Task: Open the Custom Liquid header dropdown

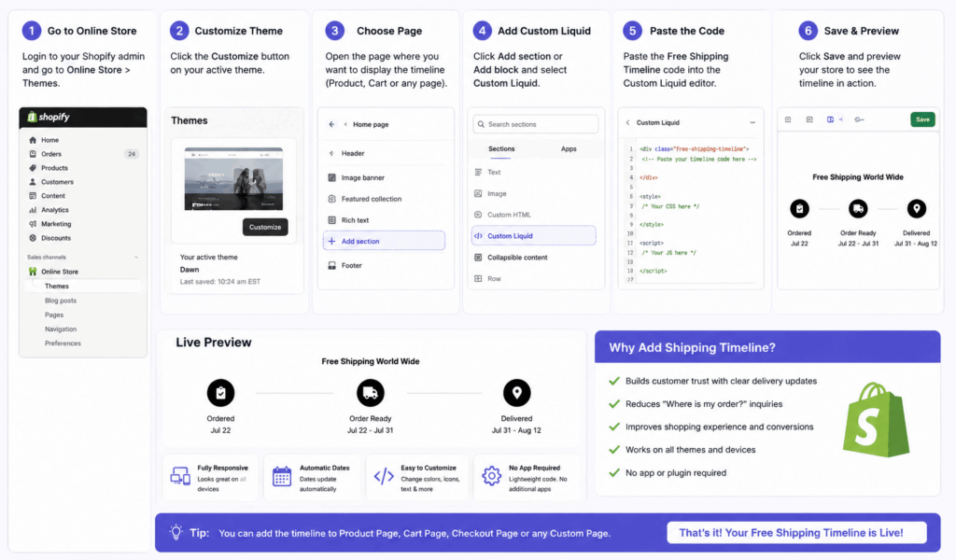Action: coord(752,122)
